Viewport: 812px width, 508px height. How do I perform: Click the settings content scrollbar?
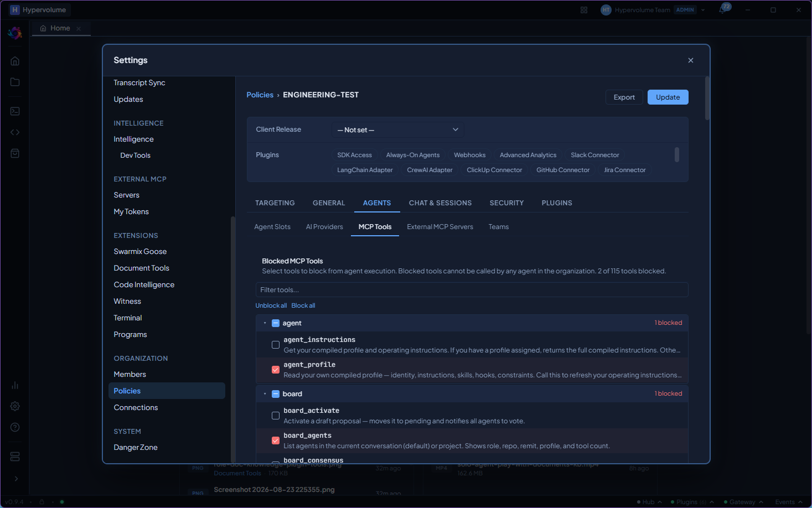[707, 99]
